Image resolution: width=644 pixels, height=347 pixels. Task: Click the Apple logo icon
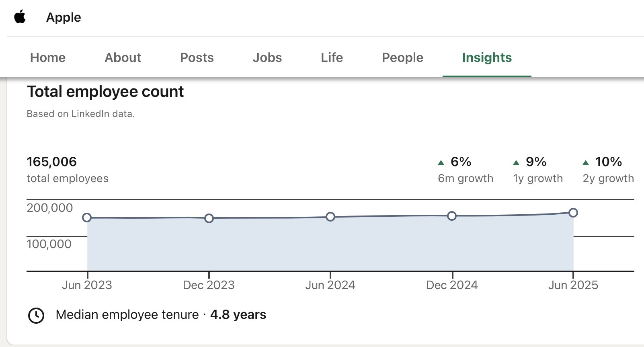pos(20,17)
